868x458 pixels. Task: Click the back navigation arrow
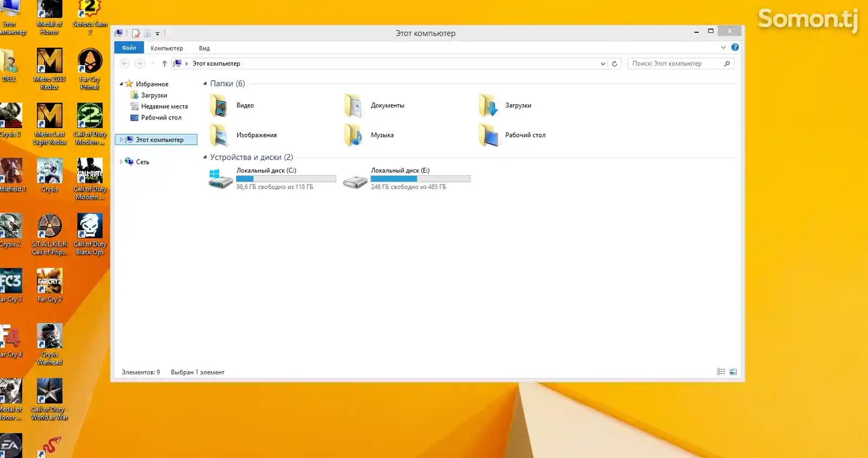pyautogui.click(x=125, y=63)
